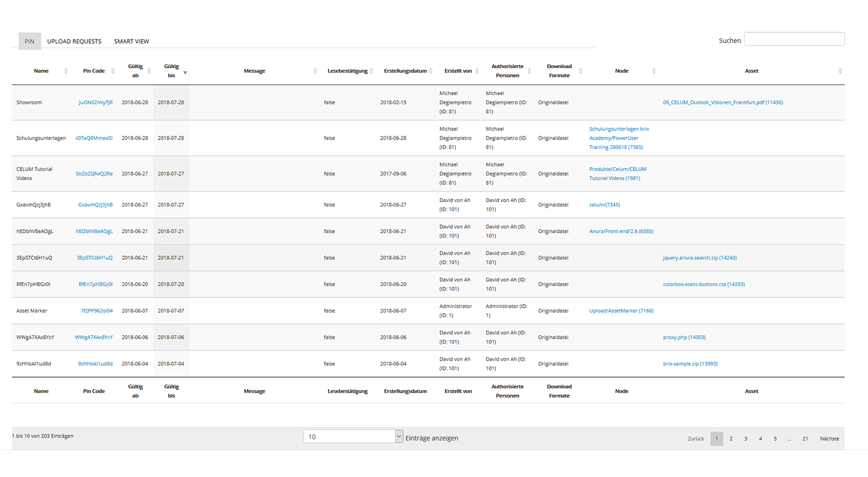The image size is (868, 477).
Task: Switch to the PIN tab
Action: click(x=29, y=41)
